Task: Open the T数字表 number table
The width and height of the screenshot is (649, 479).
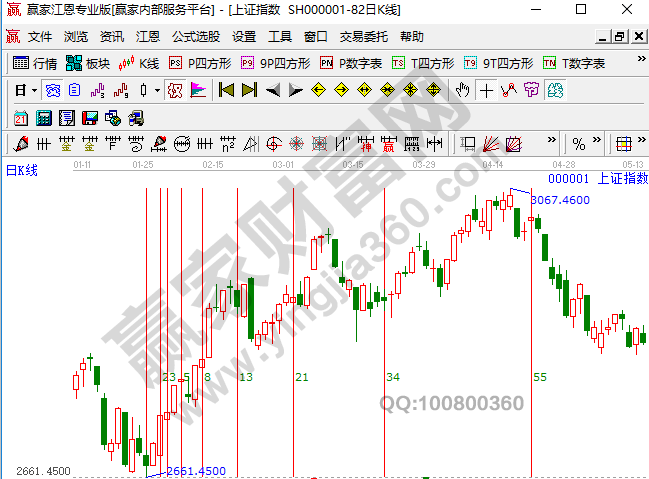Action: (574, 63)
